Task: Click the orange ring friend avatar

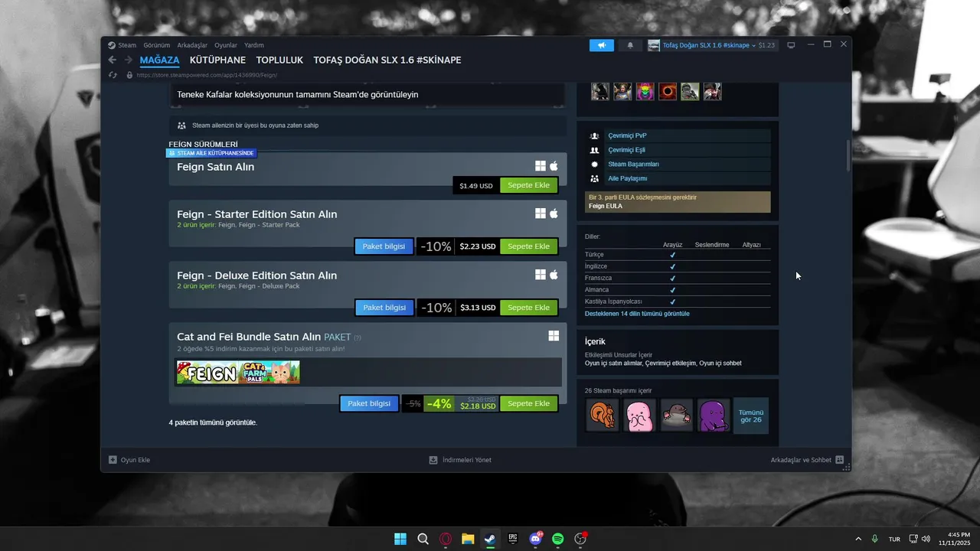Action: click(x=668, y=91)
